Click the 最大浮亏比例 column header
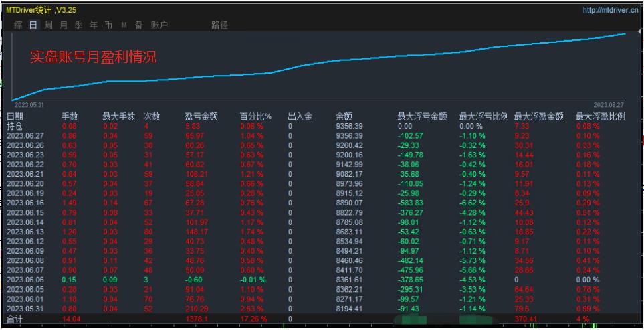The height and width of the screenshot is (330, 644). point(484,116)
